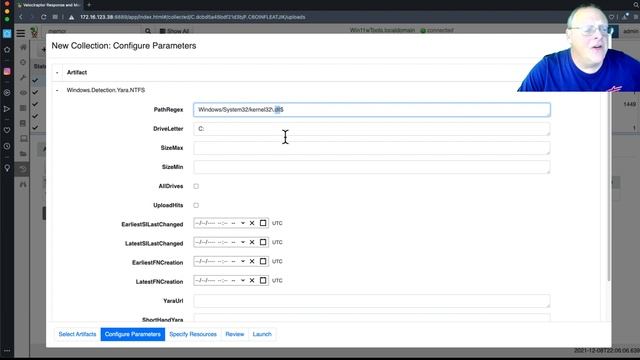Click the clock history icon in browser sidebar

click(x=7, y=146)
